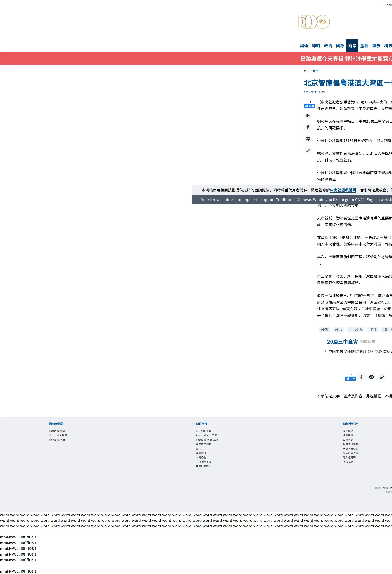Share to LINE via sidebar icon

[308, 139]
